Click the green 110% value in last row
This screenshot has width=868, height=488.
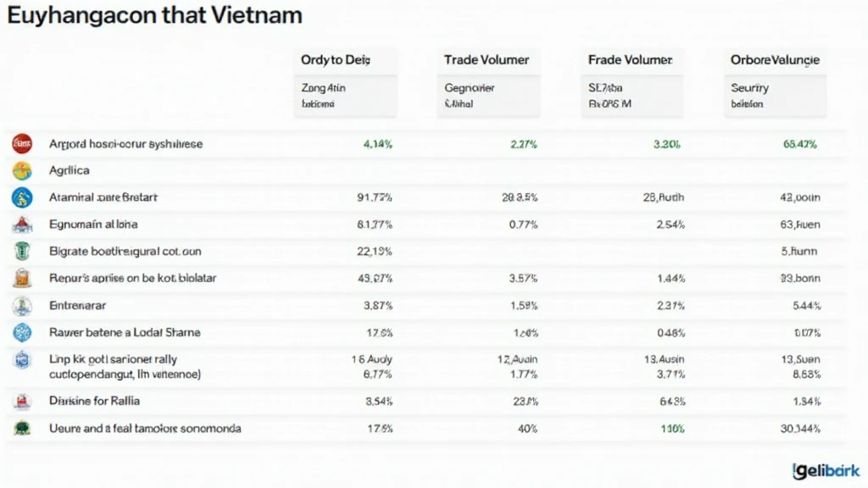(672, 429)
